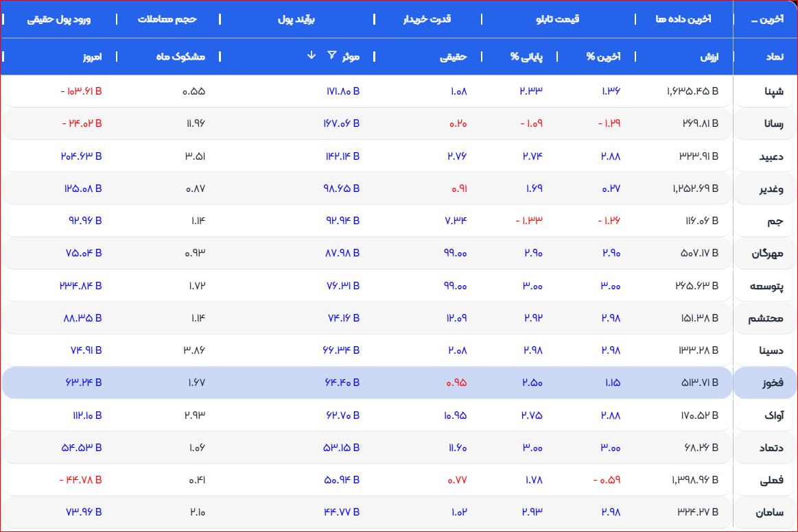Click the sort arrow beside موثر header
The height and width of the screenshot is (532, 798).
pos(312,56)
